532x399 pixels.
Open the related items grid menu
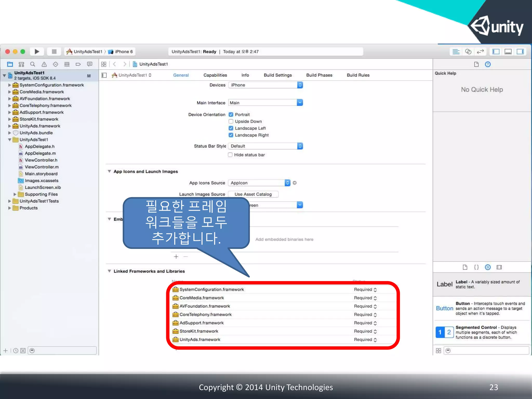[x=104, y=64]
